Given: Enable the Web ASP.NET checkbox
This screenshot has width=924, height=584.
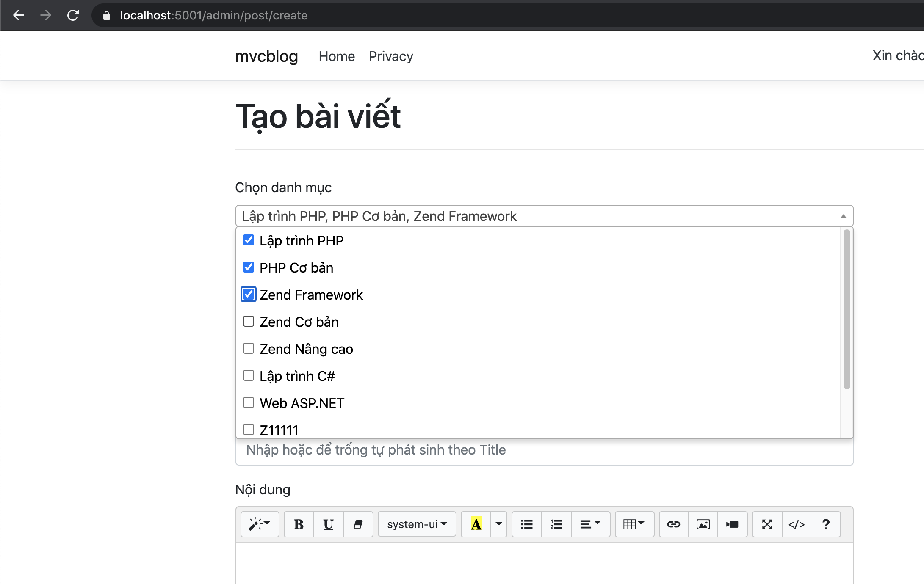Looking at the screenshot, I should (x=249, y=402).
